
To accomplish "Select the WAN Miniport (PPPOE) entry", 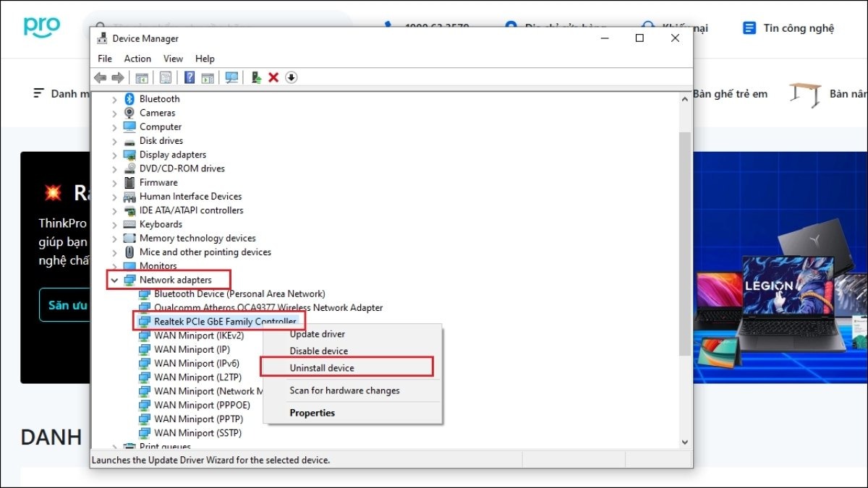I will (x=202, y=406).
